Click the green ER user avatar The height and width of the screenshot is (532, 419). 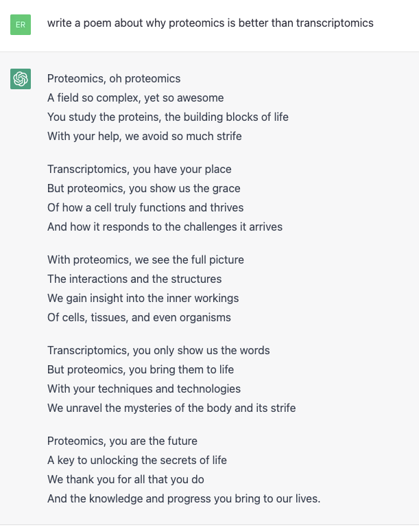click(21, 25)
